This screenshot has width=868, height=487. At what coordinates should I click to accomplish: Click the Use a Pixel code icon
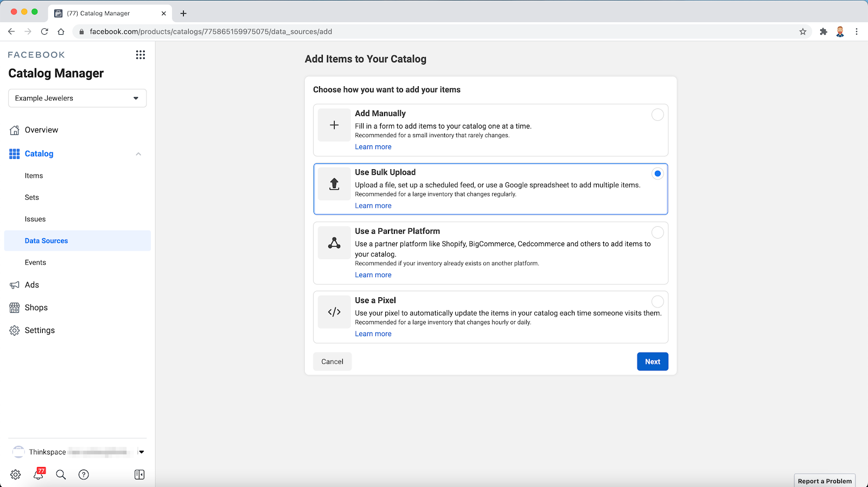click(334, 312)
